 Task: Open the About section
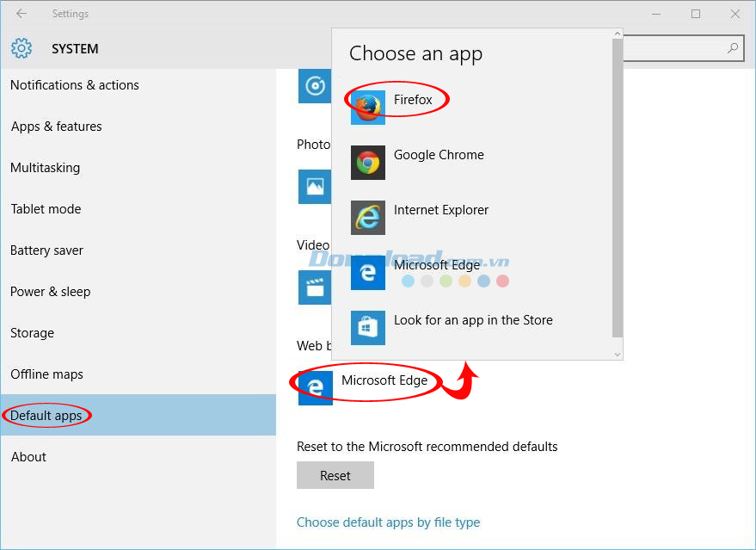click(28, 456)
